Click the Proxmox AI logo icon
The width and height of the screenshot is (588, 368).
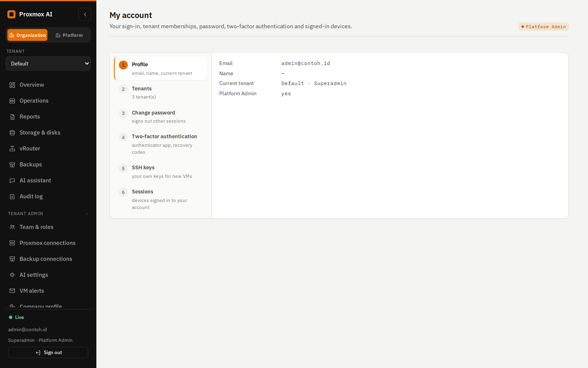(11, 14)
